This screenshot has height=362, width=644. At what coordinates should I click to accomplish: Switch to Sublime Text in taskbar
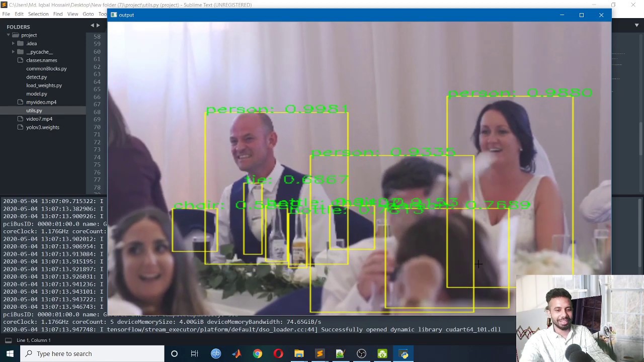point(319,353)
